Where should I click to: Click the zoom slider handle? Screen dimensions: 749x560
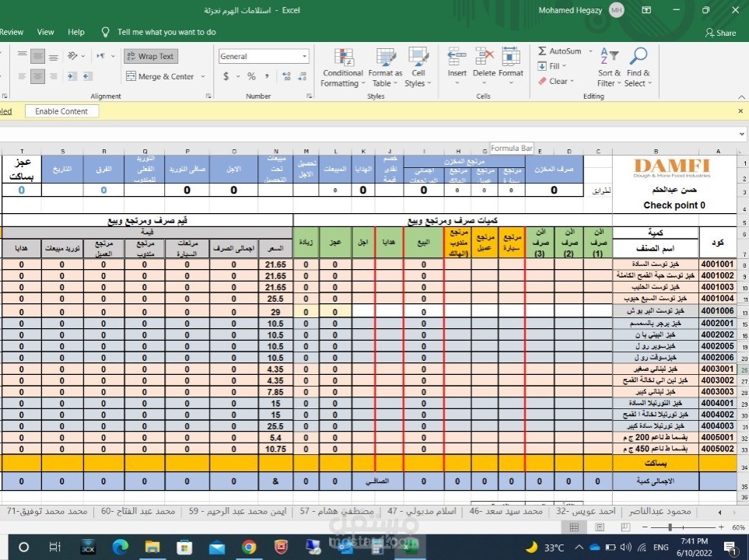point(670,527)
